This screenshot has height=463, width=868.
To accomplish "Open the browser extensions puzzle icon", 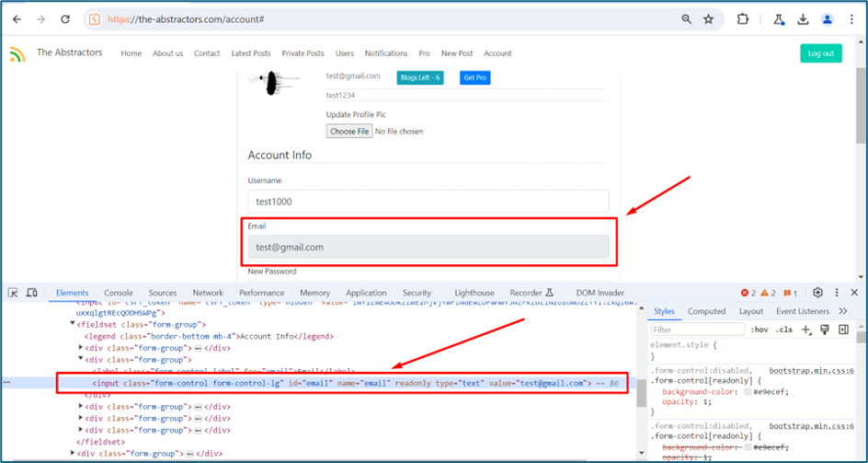I will [742, 19].
